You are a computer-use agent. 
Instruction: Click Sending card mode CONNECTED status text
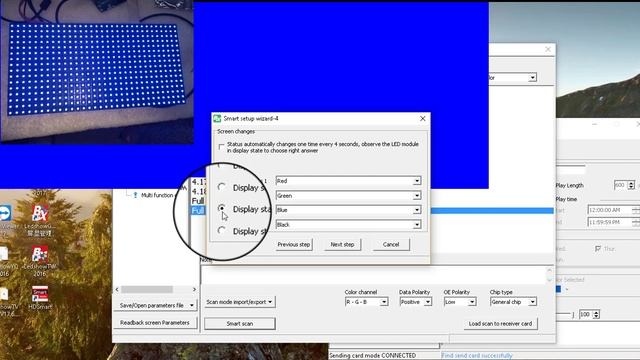click(x=372, y=356)
